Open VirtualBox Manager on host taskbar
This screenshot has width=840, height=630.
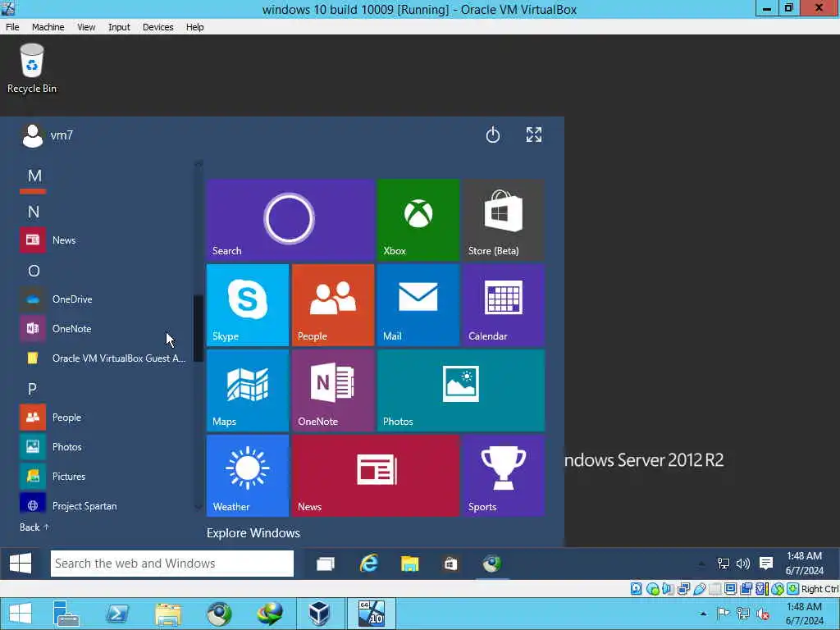coord(319,614)
